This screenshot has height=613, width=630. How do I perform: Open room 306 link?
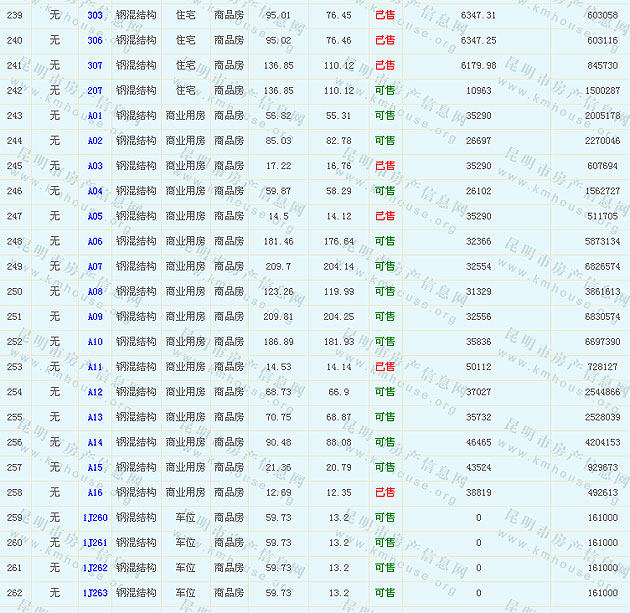pyautogui.click(x=94, y=40)
